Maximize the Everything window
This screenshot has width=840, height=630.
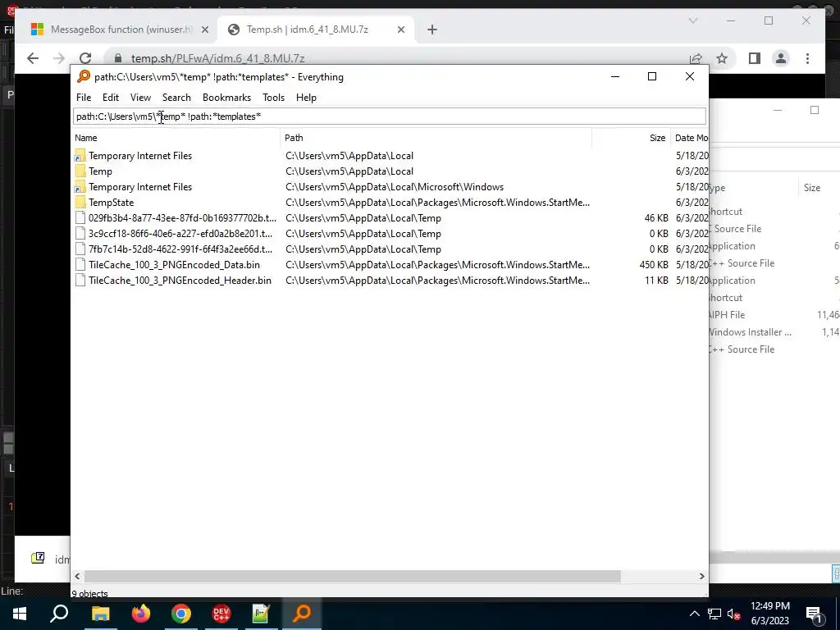pyautogui.click(x=652, y=76)
